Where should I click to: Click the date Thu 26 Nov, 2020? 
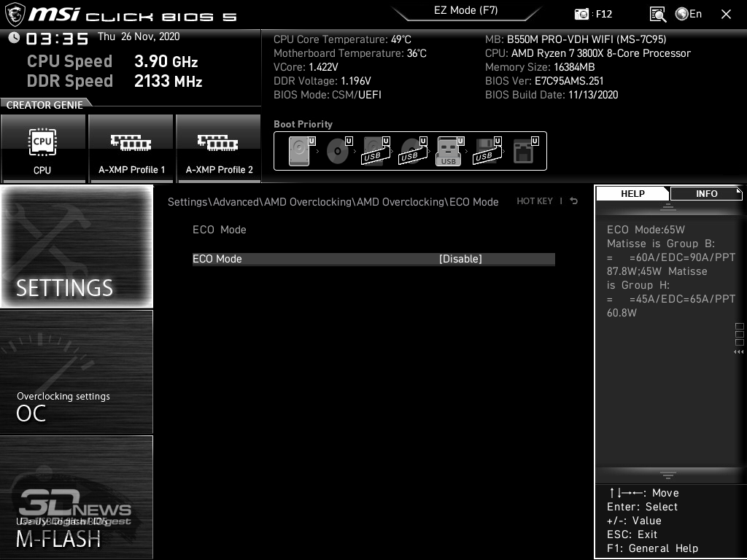pyautogui.click(x=139, y=36)
